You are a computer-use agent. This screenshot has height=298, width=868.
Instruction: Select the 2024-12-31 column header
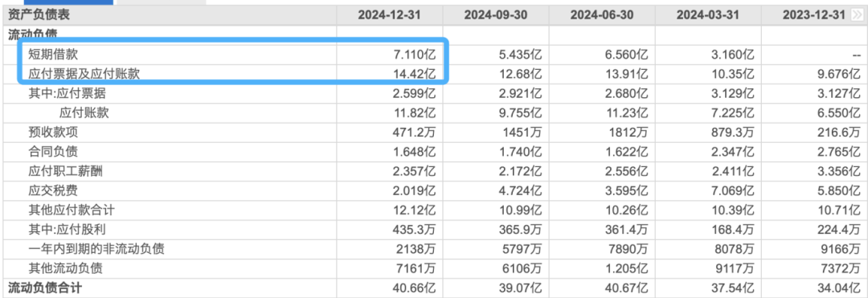[389, 15]
